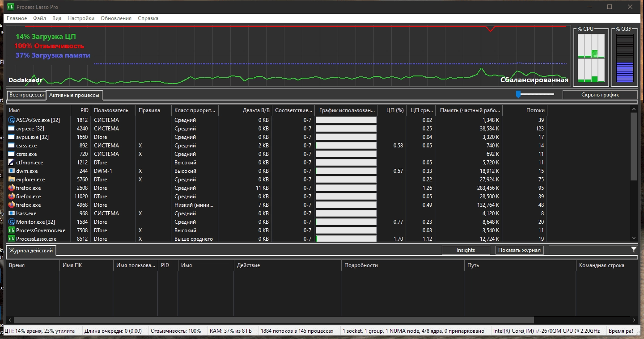The width and height of the screenshot is (644, 339).
Task: Open the Файл menu
Action: pos(39,18)
